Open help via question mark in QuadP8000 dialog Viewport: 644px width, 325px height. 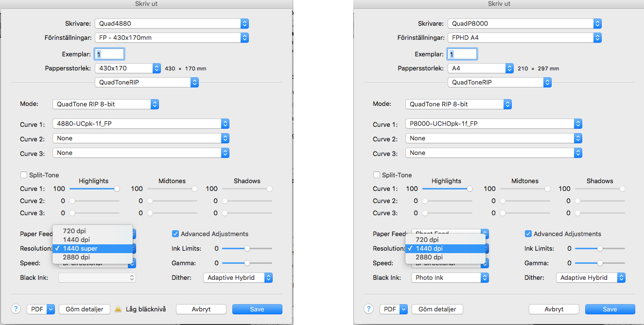pyautogui.click(x=369, y=309)
